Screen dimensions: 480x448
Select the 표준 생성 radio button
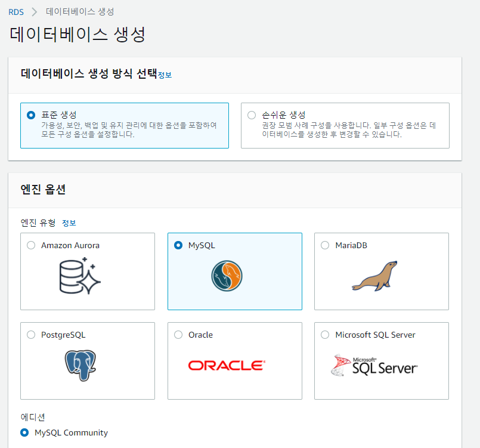coord(31,115)
